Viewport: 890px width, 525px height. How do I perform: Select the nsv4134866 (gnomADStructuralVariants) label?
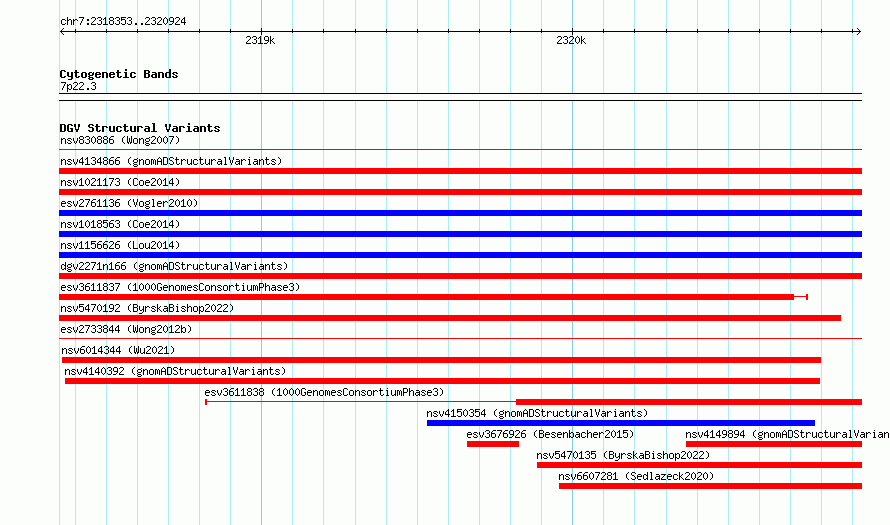[171, 161]
